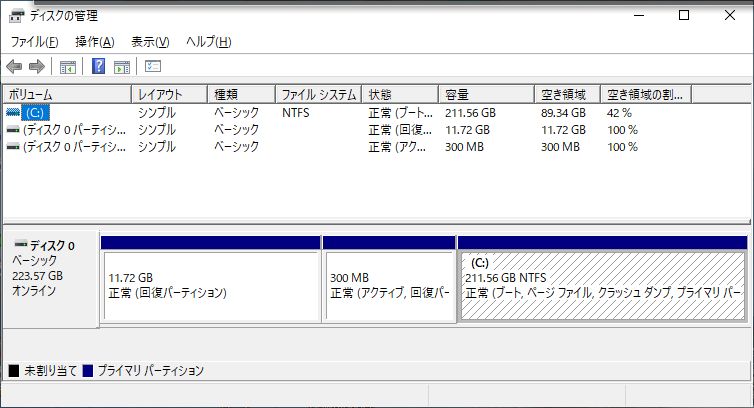
Task: Click the settings checklist toolbar icon
Action: [153, 66]
